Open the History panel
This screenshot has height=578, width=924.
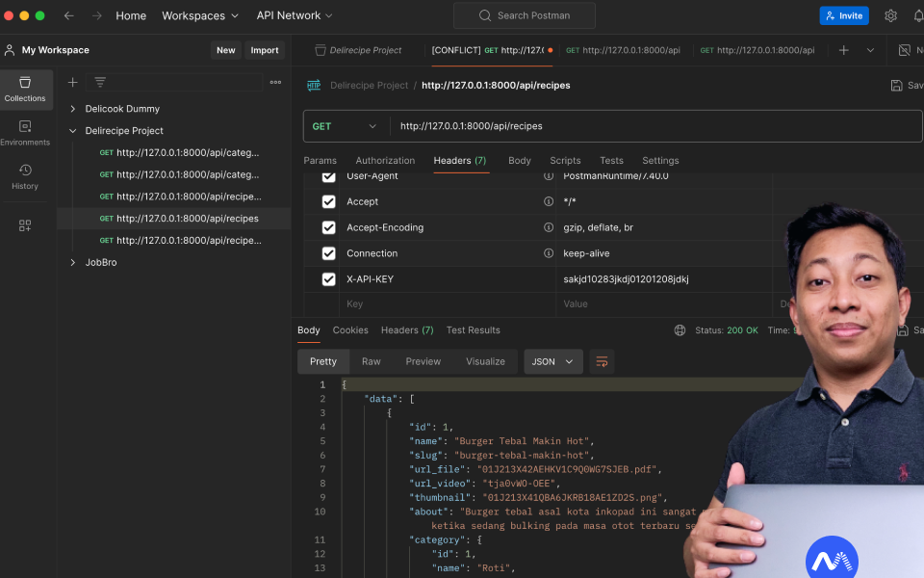(26, 177)
